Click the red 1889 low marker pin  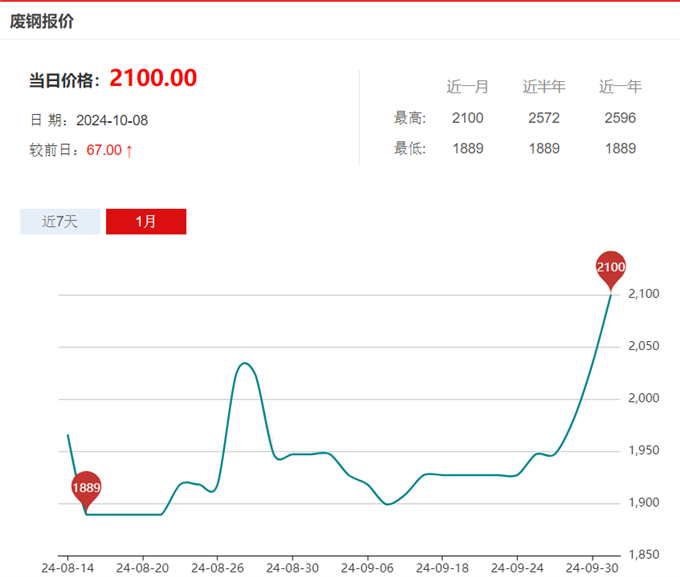[x=87, y=488]
